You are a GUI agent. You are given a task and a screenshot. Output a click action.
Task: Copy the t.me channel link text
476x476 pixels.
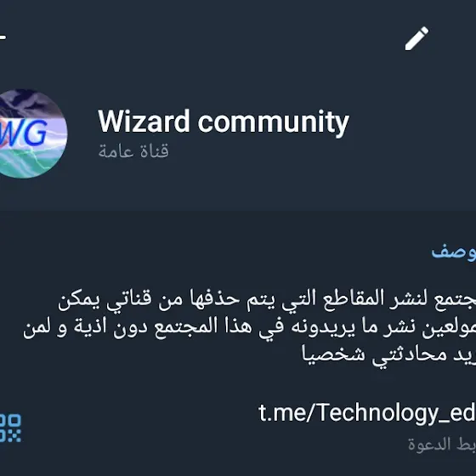pos(367,413)
